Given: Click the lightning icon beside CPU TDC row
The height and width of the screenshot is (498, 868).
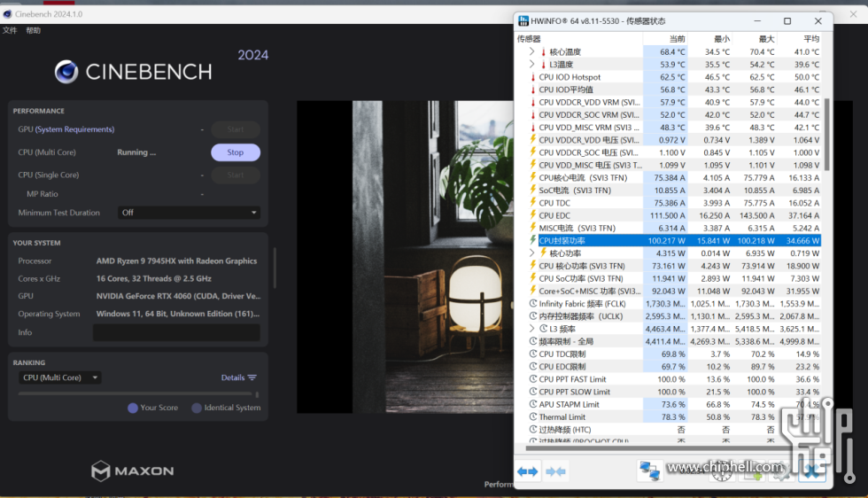Looking at the screenshot, I should click(533, 203).
